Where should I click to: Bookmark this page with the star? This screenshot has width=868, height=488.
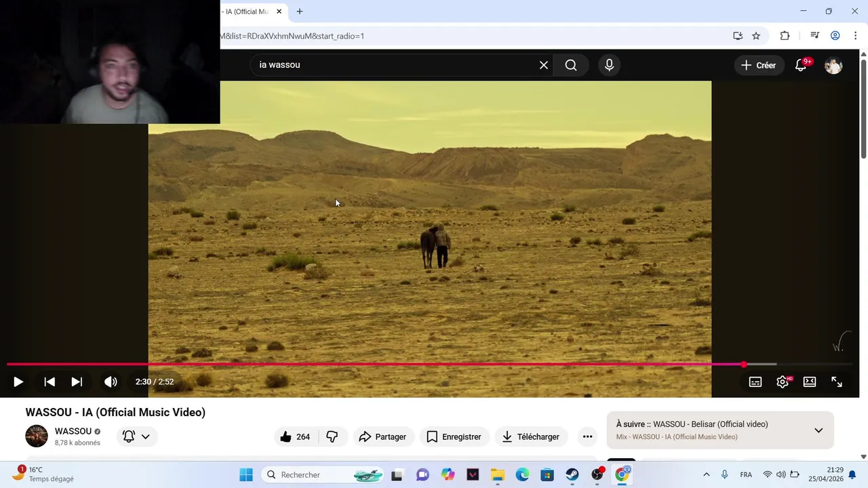[756, 36]
